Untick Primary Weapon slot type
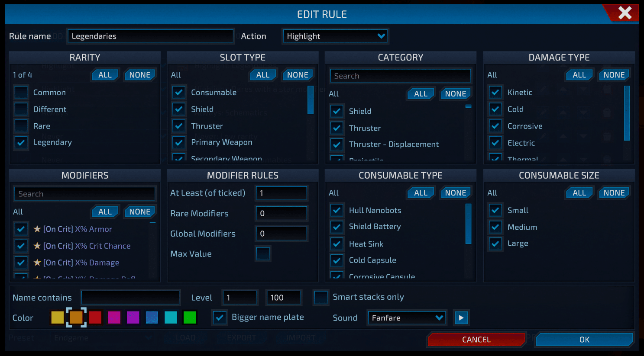 pyautogui.click(x=179, y=142)
